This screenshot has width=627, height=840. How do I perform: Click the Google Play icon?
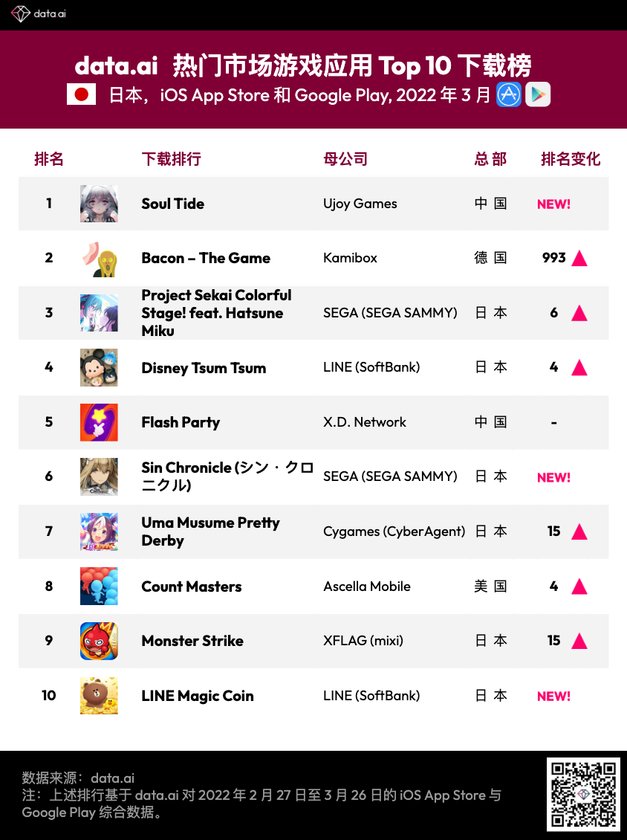pyautogui.click(x=538, y=94)
